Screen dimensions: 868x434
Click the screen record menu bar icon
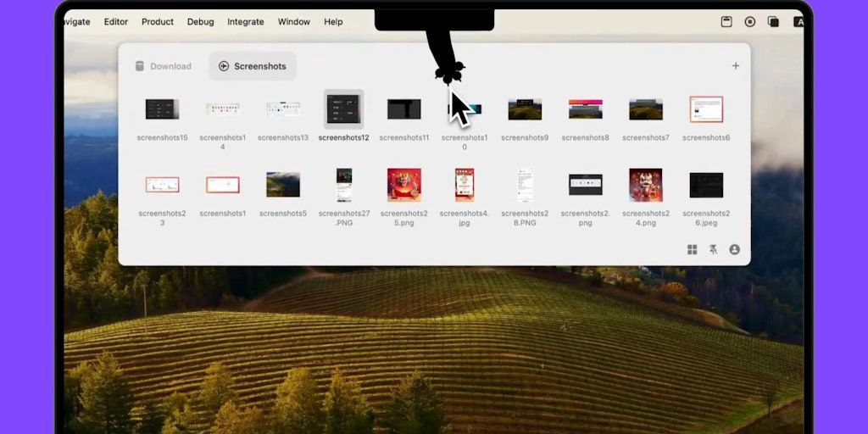point(750,21)
